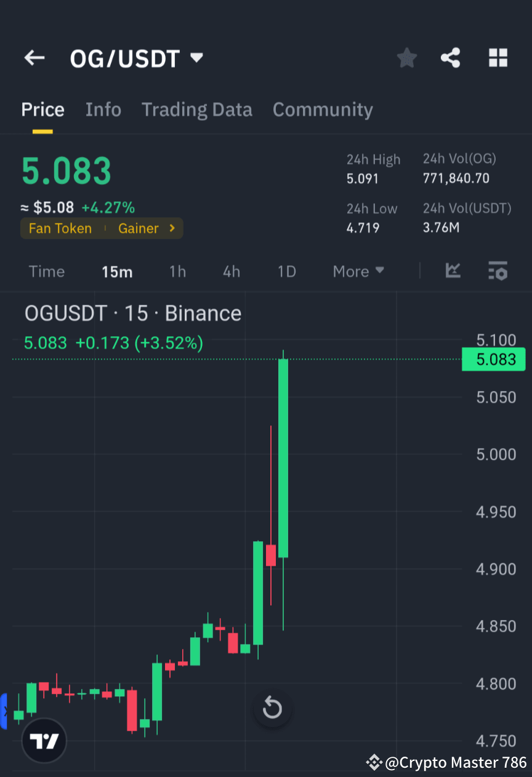This screenshot has height=777, width=532.
Task: Select the 1D timeframe
Action: point(286,271)
